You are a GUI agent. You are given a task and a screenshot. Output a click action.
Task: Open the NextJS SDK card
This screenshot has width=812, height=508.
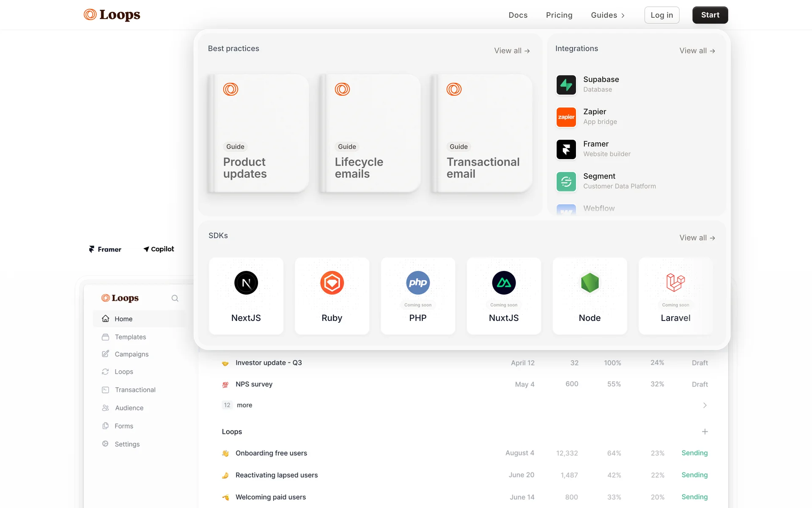(246, 296)
